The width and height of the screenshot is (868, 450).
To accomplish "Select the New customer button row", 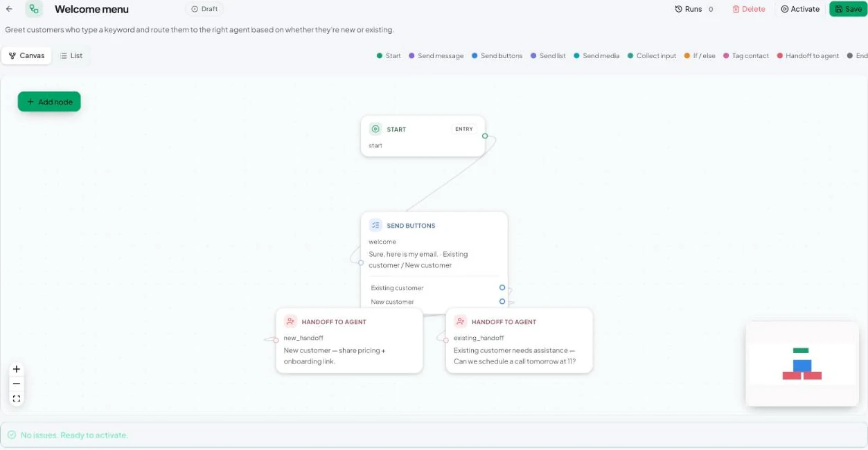I will click(x=434, y=302).
